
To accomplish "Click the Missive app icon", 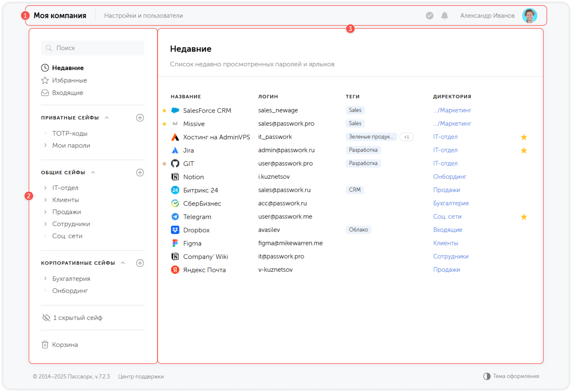I will click(175, 124).
